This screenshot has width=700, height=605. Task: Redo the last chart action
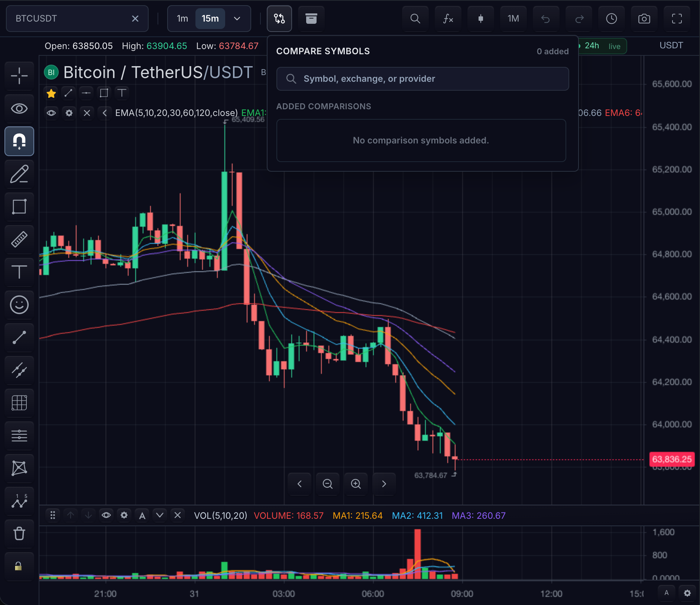coord(579,19)
